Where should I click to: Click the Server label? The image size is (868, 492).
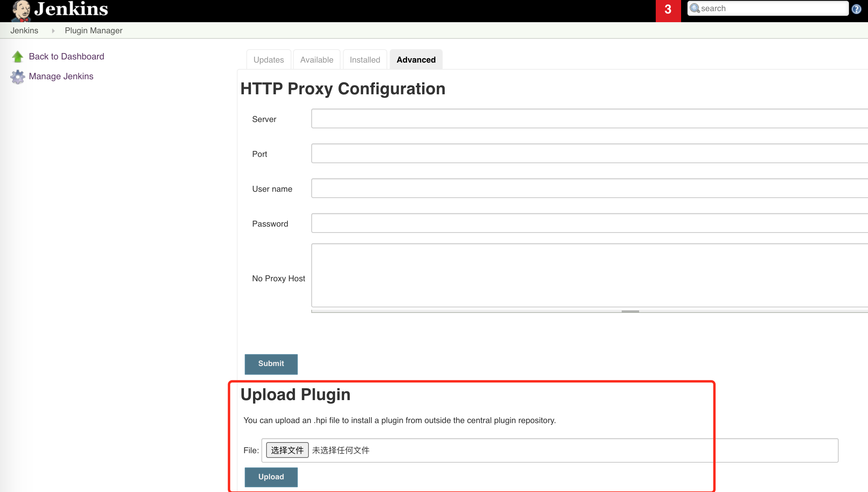[264, 119]
